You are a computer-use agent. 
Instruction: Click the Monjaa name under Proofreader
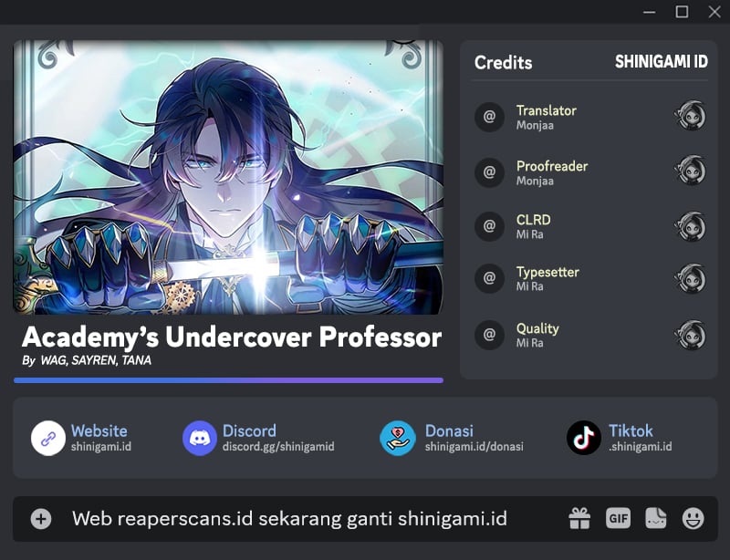pos(535,181)
